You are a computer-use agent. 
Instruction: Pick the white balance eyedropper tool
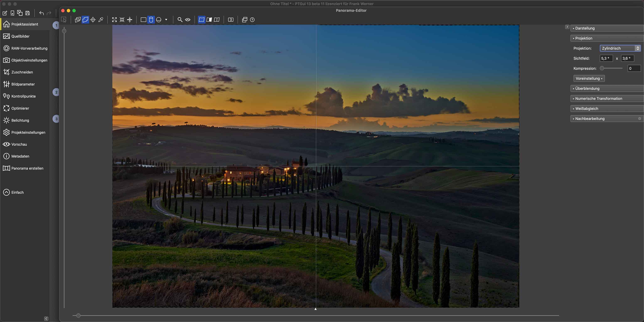[101, 20]
